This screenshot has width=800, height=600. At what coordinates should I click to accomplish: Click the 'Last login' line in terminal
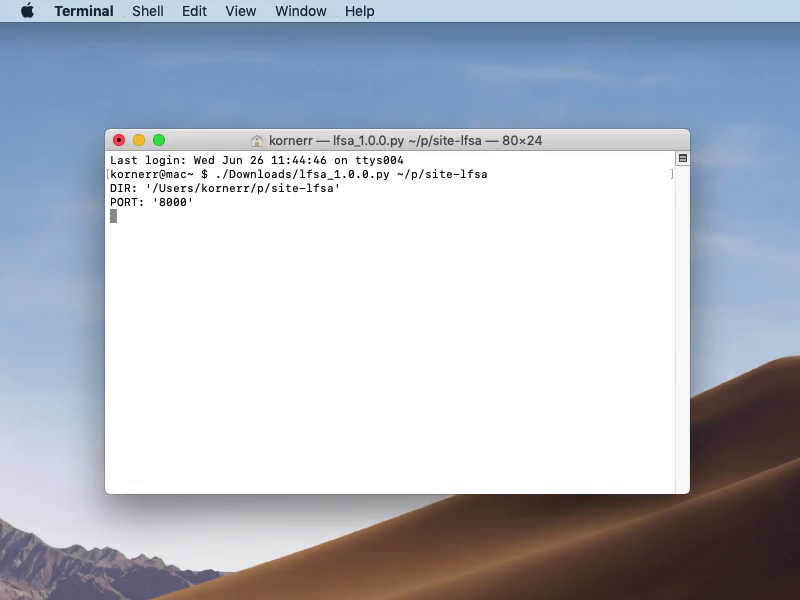(x=256, y=160)
